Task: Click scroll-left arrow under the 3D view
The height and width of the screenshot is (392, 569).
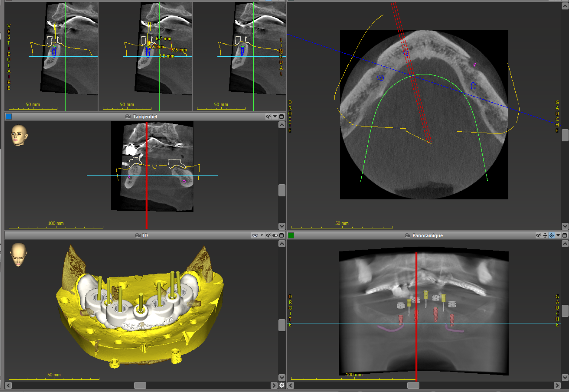Action: tap(8, 385)
